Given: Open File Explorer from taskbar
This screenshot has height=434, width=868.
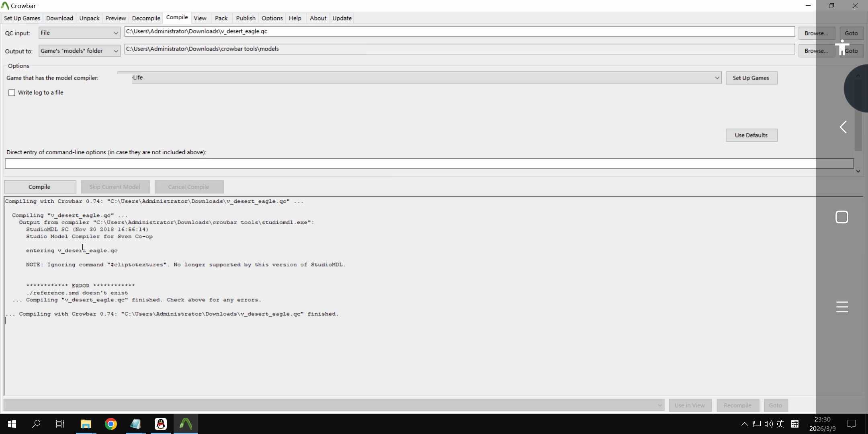Looking at the screenshot, I should pyautogui.click(x=86, y=424).
